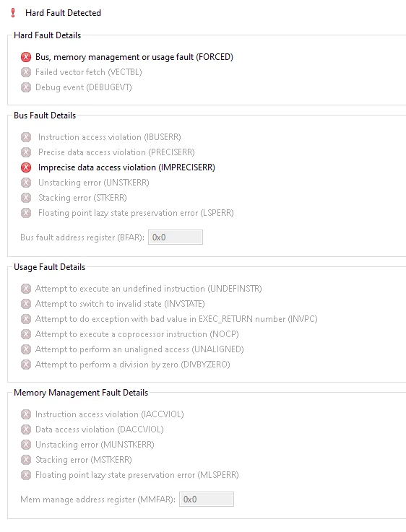
Task: Click the UNALIGNED access fault indicator
Action: pyautogui.click(x=26, y=349)
